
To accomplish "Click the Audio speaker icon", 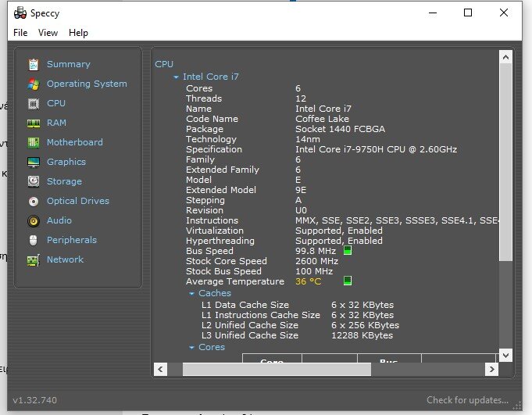I will tap(34, 221).
